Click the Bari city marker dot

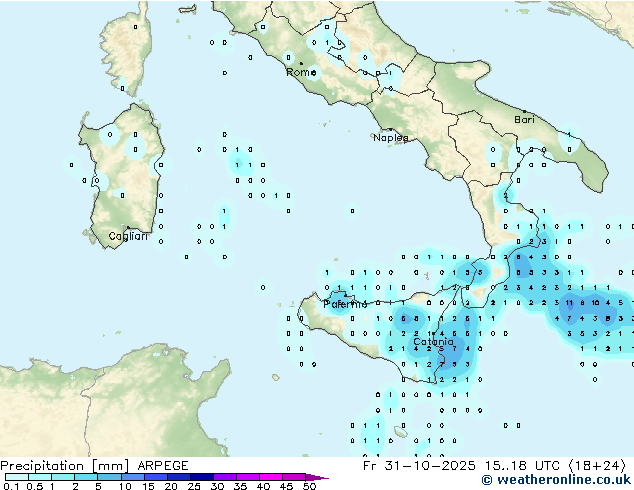click(x=524, y=111)
